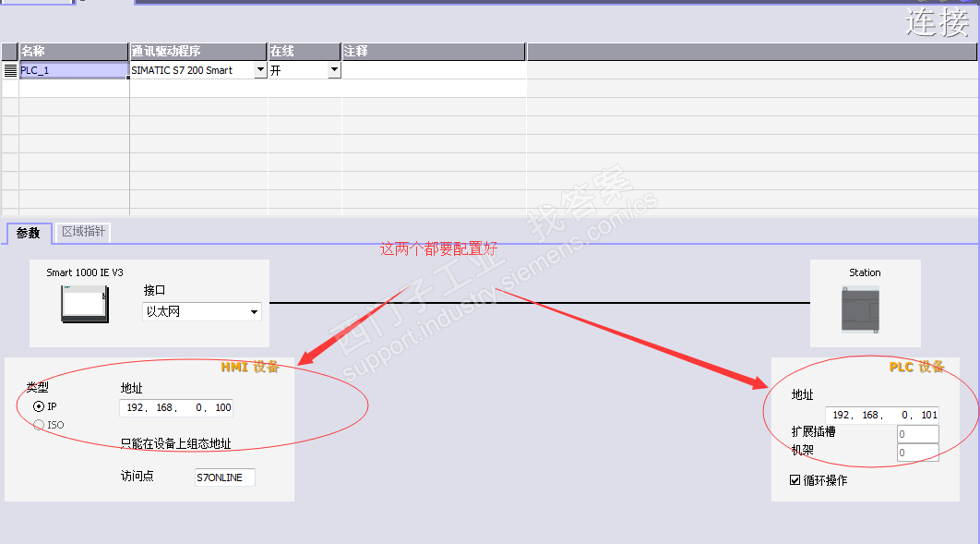This screenshot has height=544, width=980.
Task: Click the 机架 value field
Action: [918, 452]
